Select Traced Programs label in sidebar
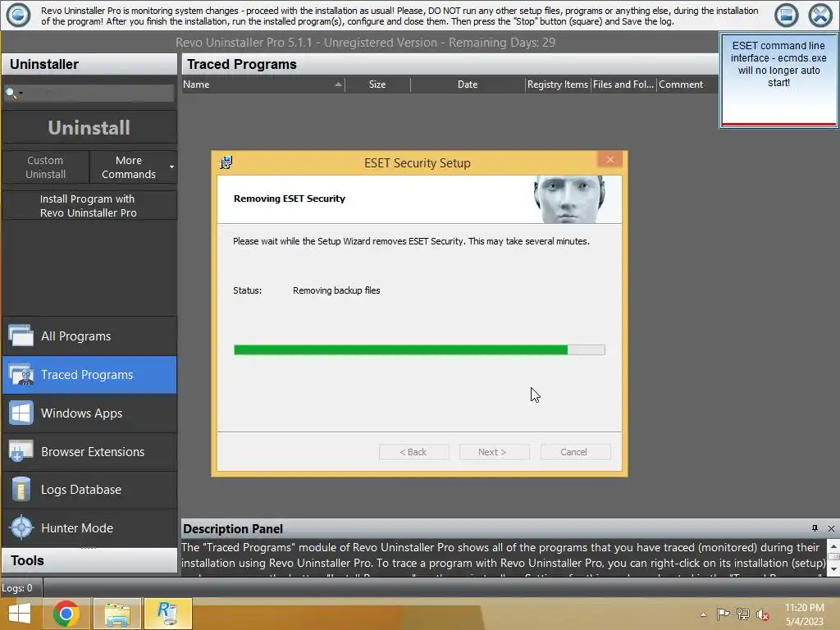This screenshot has width=840, height=630. click(87, 374)
